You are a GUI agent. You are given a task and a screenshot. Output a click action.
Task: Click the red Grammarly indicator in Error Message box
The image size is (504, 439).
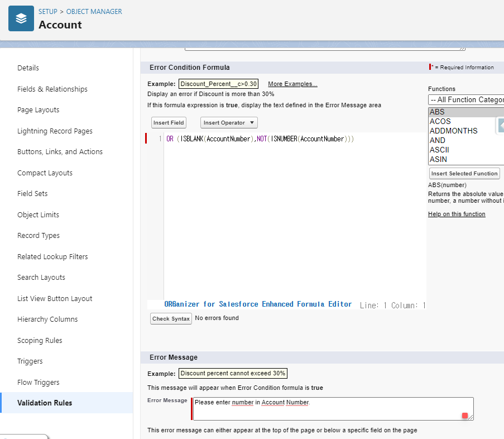point(464,416)
